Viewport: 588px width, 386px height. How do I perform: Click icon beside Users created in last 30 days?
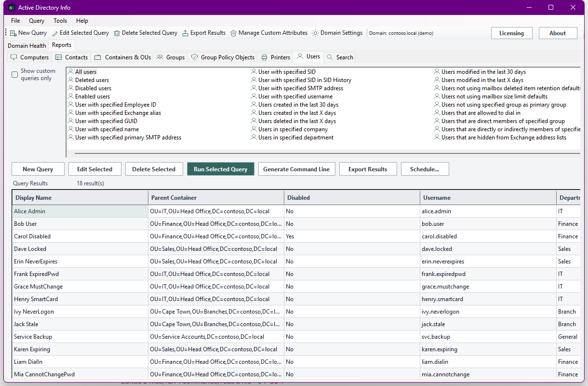click(254, 105)
